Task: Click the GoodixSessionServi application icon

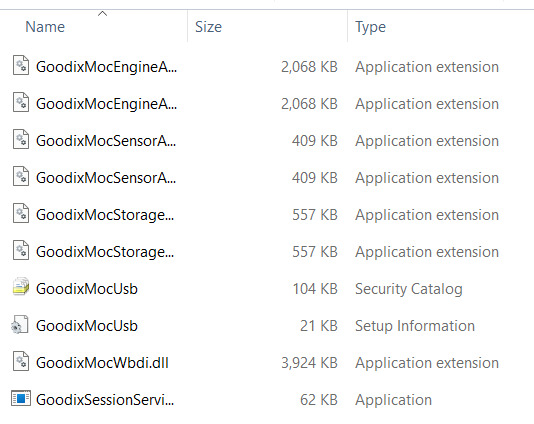Action: coord(21,398)
